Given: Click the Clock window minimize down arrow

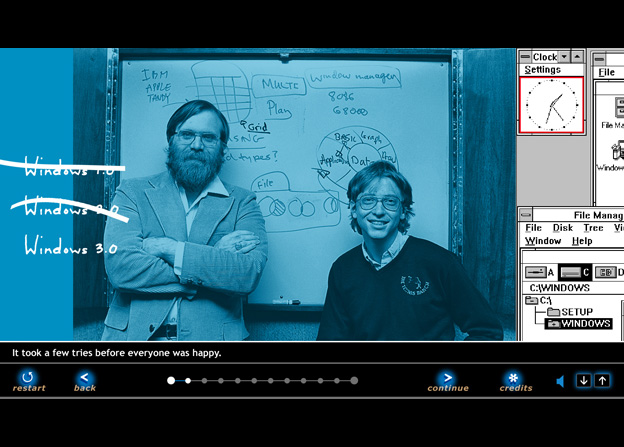Looking at the screenshot, I should (564, 57).
